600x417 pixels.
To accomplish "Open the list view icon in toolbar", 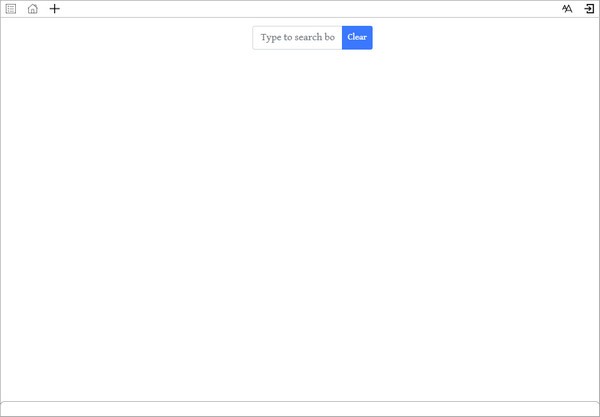I will point(11,9).
